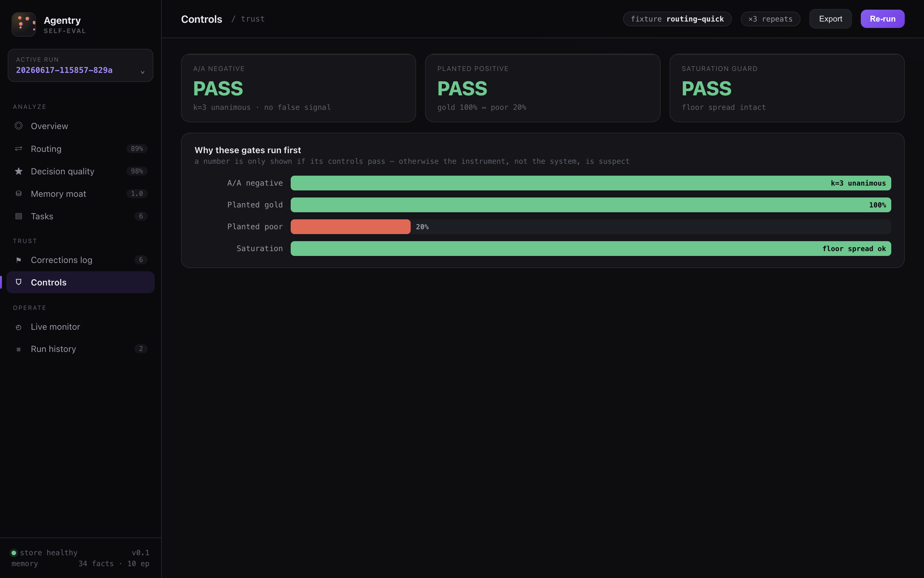Click the 'Saturation' row label
Viewport: 924px width, 578px height.
260,249
